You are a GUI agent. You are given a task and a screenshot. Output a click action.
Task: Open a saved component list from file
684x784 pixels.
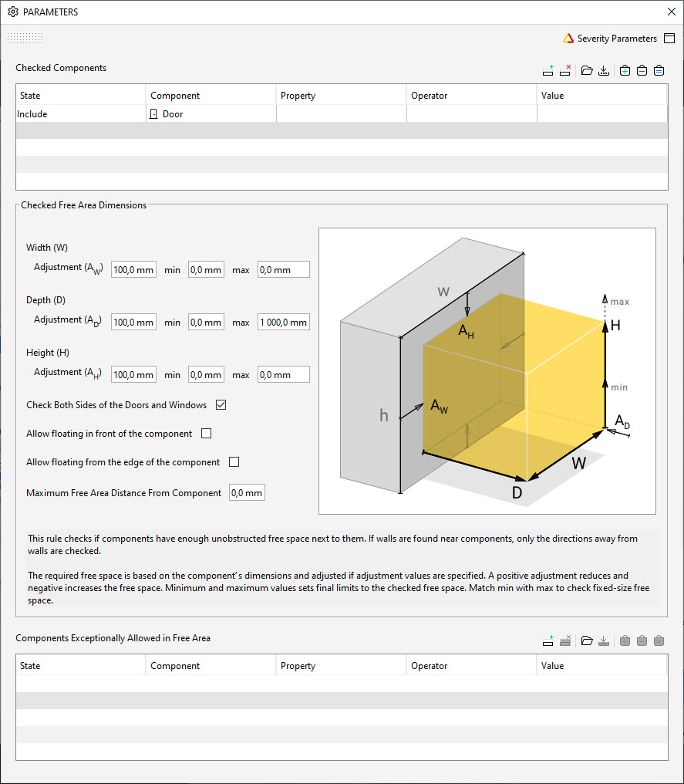[588, 70]
